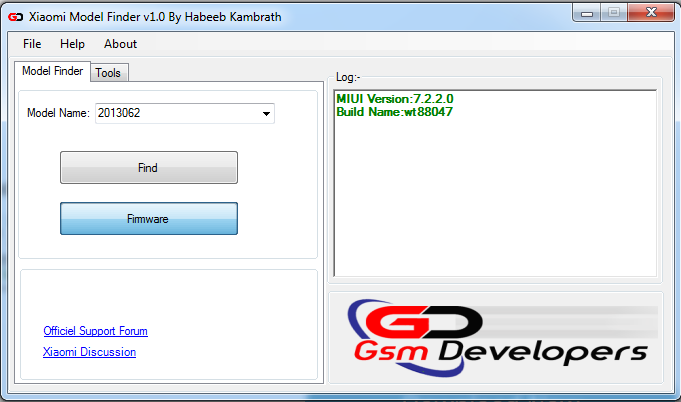Open the Officiel Support Forum link
681x402 pixels.
(x=96, y=331)
